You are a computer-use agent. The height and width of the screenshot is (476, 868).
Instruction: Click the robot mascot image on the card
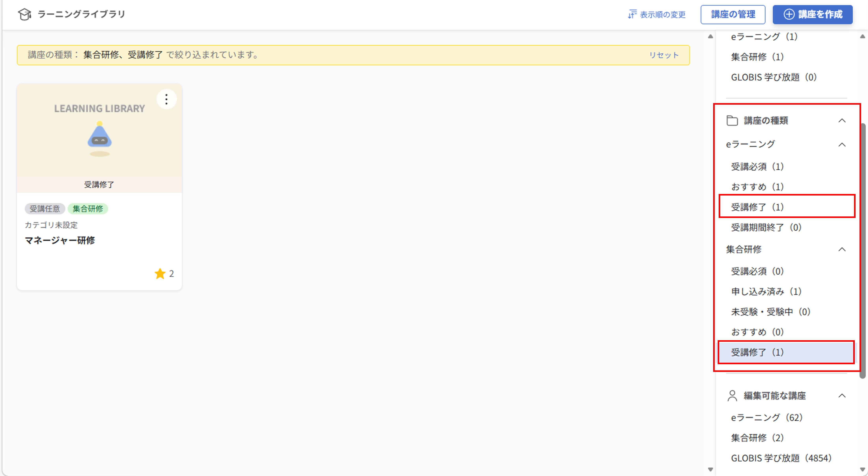(99, 139)
